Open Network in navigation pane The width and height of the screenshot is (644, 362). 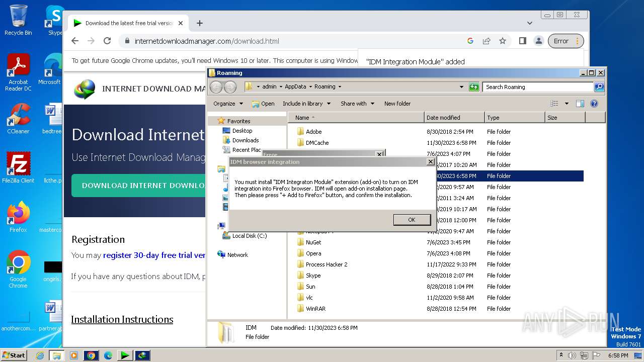coord(237,255)
